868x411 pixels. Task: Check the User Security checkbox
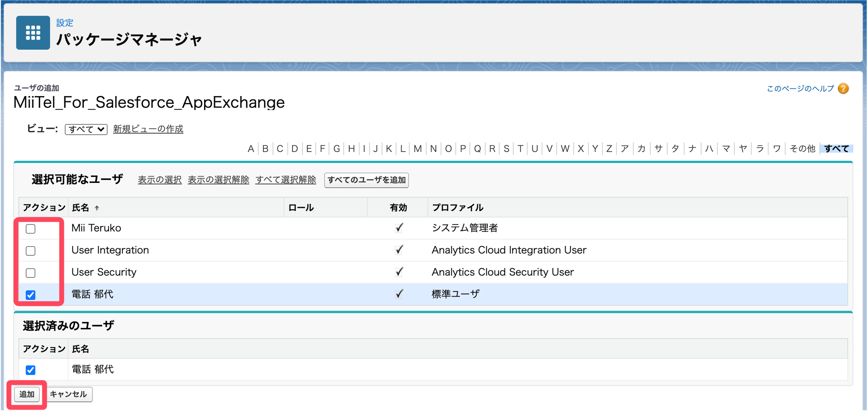(31, 273)
